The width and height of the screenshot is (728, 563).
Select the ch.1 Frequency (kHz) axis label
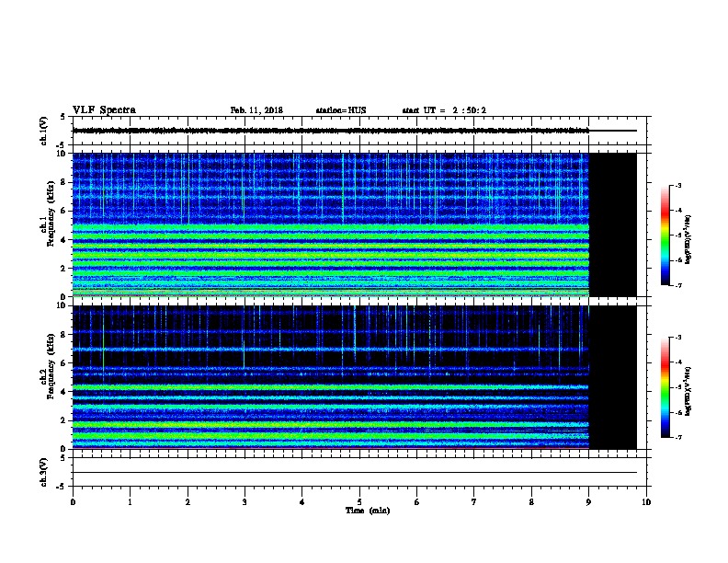coord(47,213)
